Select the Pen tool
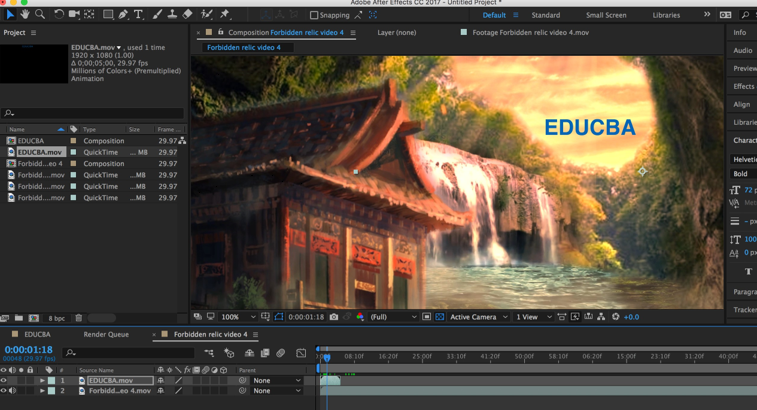 (x=124, y=14)
